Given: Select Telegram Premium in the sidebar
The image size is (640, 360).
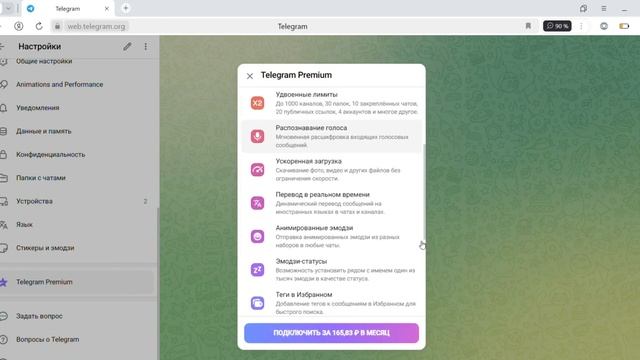Looking at the screenshot, I should point(78,282).
